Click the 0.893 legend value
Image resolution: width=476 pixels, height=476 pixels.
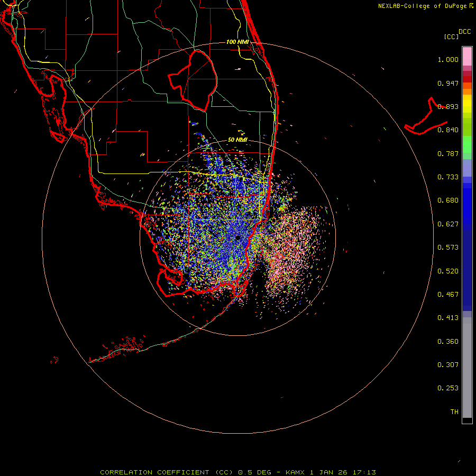[448, 106]
